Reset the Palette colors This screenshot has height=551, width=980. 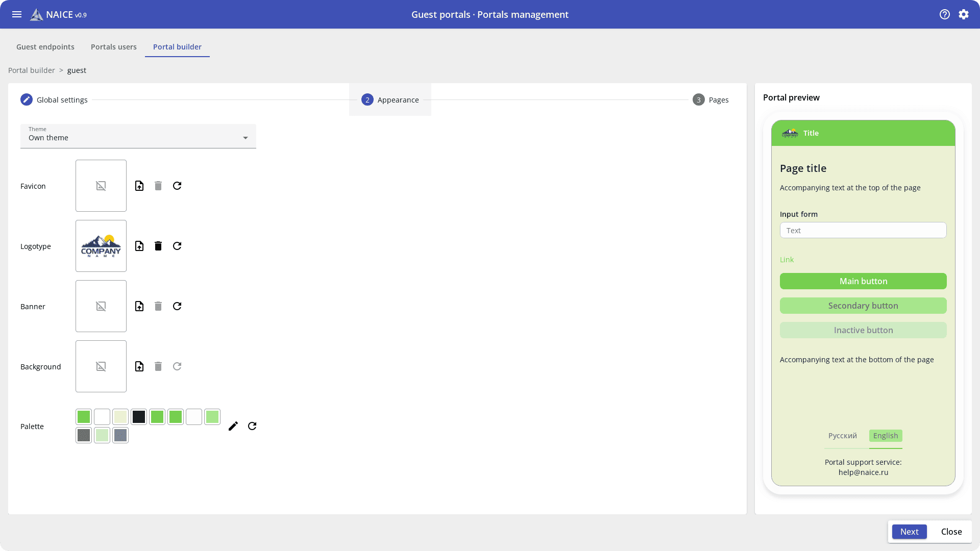coord(252,426)
